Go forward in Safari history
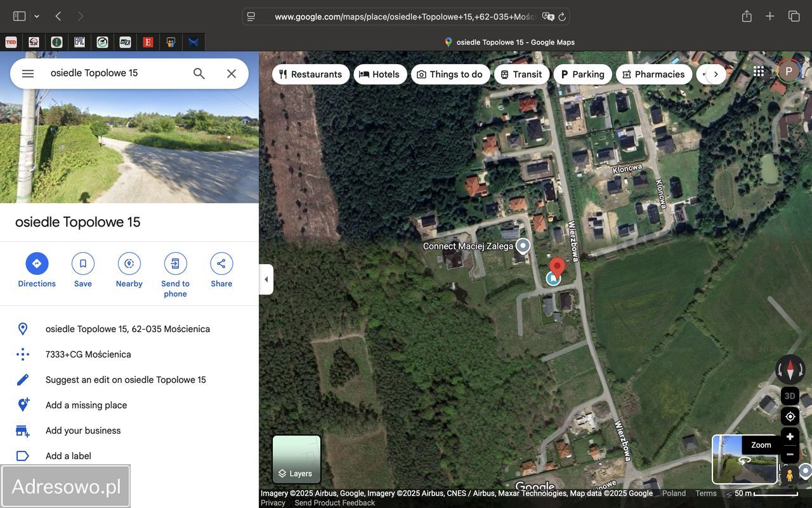 pos(81,17)
